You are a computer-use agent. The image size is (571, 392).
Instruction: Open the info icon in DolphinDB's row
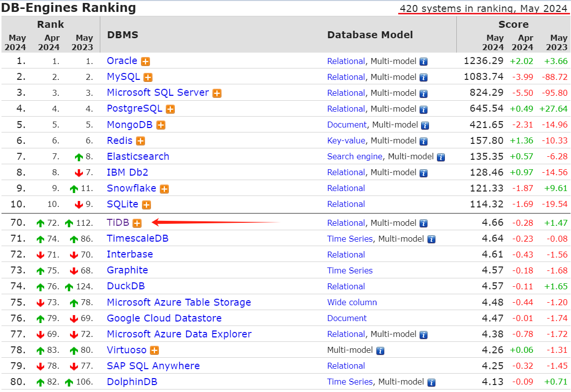coord(431,383)
